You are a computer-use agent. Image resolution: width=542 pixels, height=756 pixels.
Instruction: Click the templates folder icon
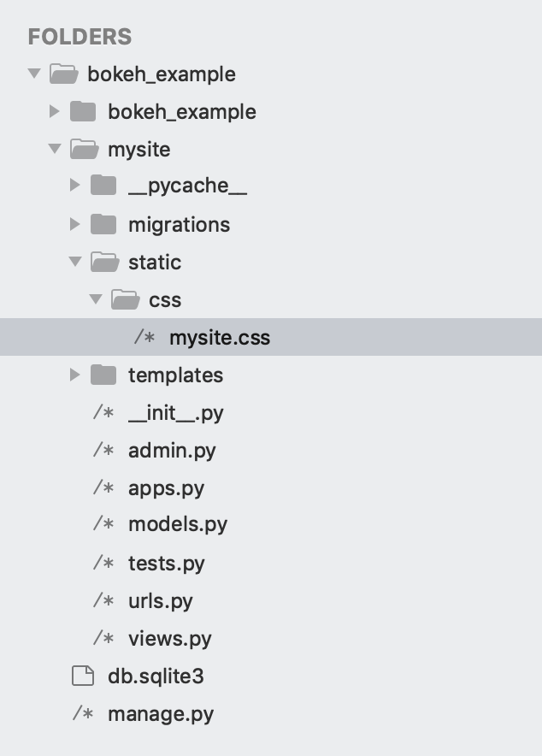103,375
